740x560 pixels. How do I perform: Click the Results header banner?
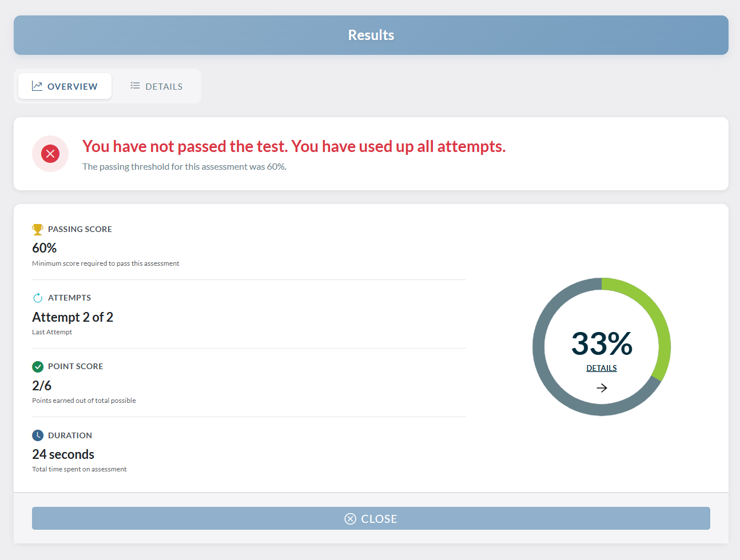coord(371,35)
